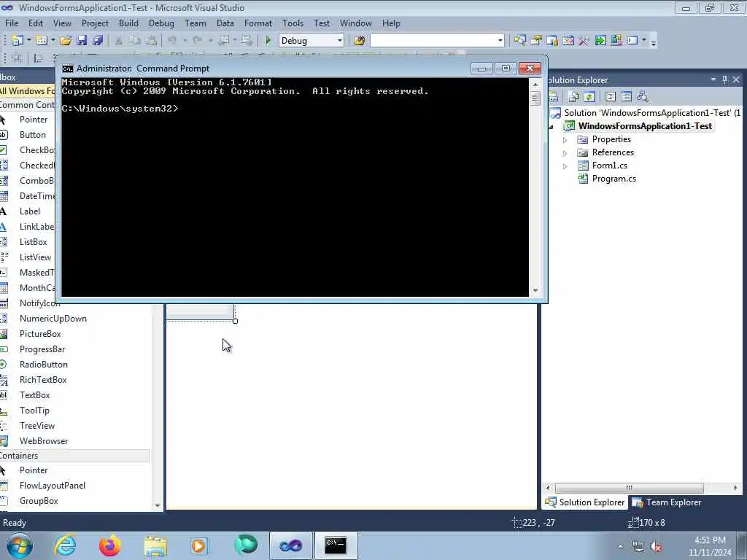Open the Find combo box dropdown arrow
Image resolution: width=747 pixels, height=560 pixels.
[500, 41]
